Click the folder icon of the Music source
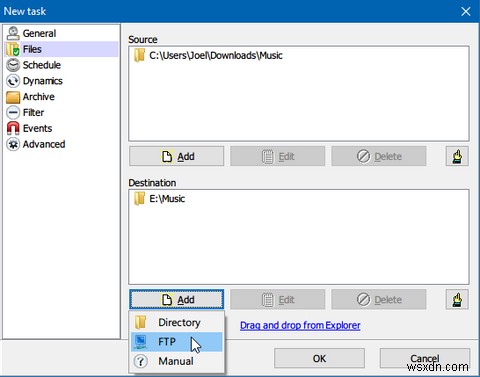This screenshot has width=480, height=377. pos(139,55)
